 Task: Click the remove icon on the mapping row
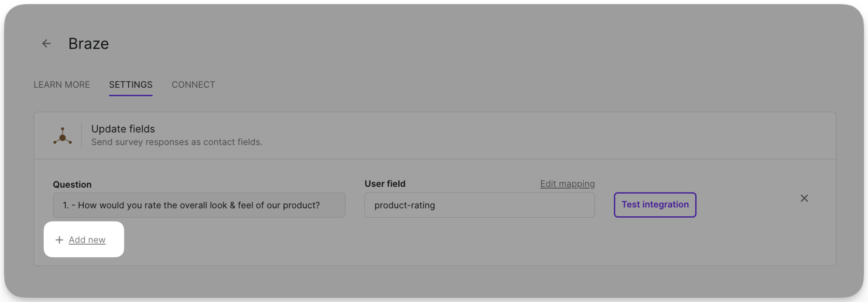click(804, 198)
